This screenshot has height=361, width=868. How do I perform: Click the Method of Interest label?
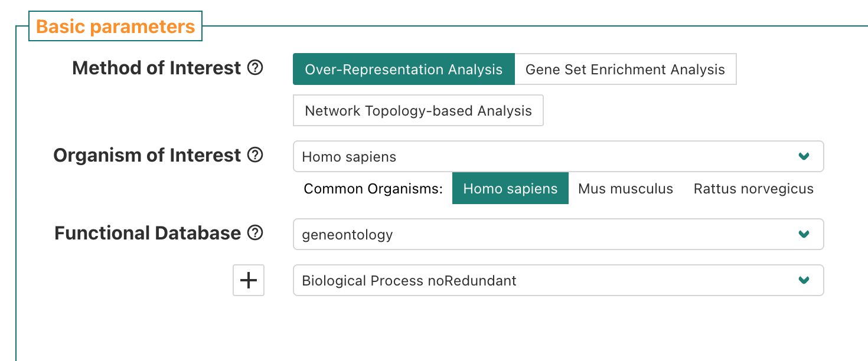(156, 68)
